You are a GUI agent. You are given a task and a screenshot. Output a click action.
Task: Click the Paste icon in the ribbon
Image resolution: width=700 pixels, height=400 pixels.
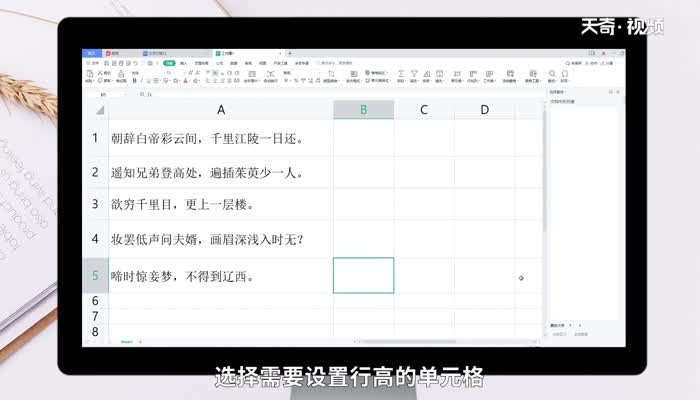tap(89, 74)
